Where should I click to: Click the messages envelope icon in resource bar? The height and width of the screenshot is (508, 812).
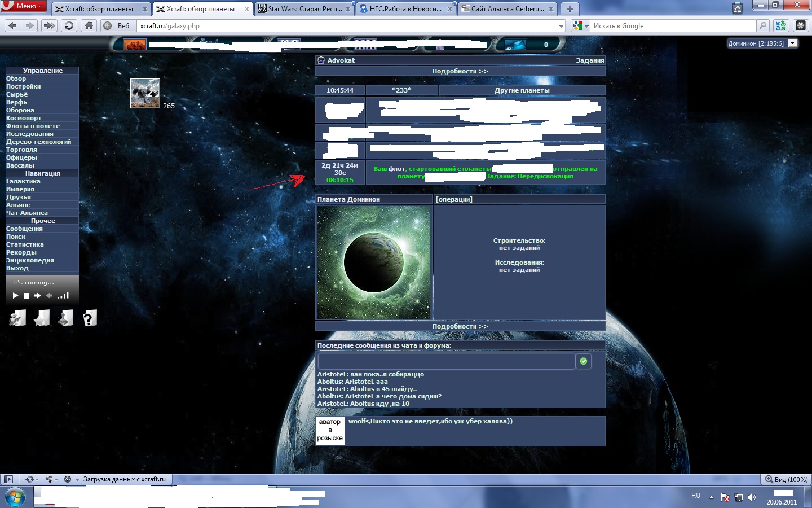coord(515,45)
